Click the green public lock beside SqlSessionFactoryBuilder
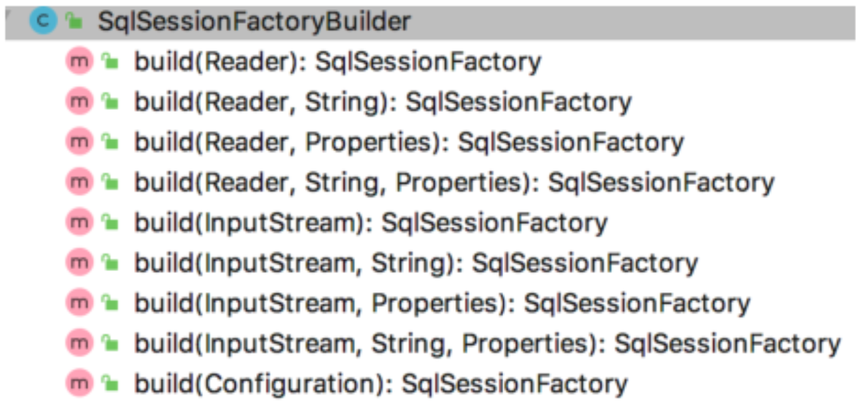The width and height of the screenshot is (868, 407). click(74, 22)
